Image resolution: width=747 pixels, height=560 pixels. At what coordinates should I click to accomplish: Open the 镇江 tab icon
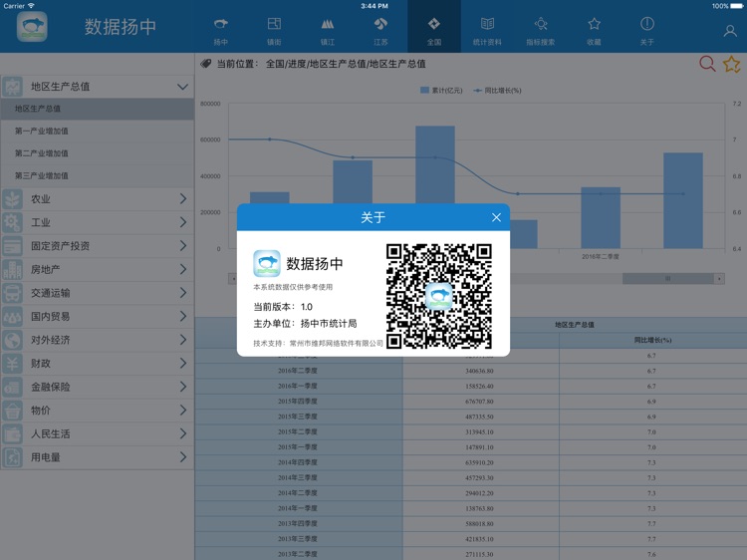(328, 24)
